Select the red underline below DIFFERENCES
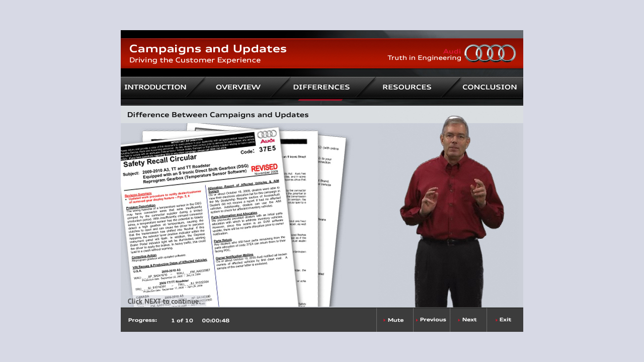 (320, 99)
